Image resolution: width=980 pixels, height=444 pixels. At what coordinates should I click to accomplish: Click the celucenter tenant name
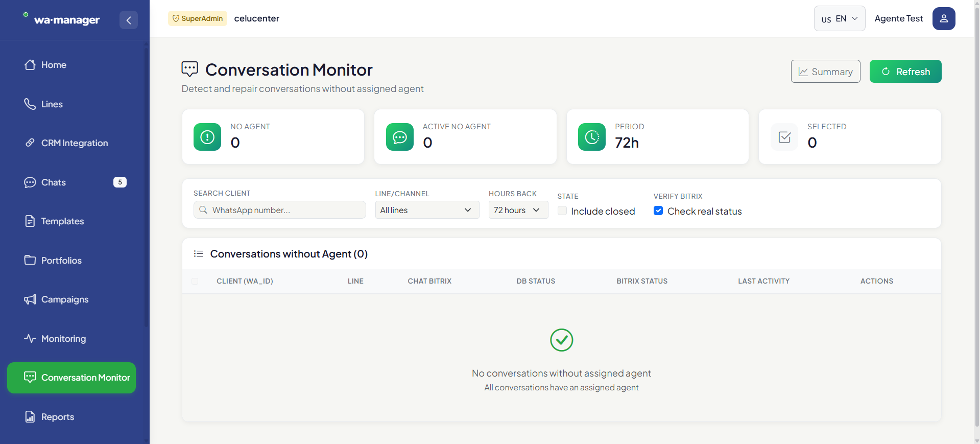coord(257,18)
